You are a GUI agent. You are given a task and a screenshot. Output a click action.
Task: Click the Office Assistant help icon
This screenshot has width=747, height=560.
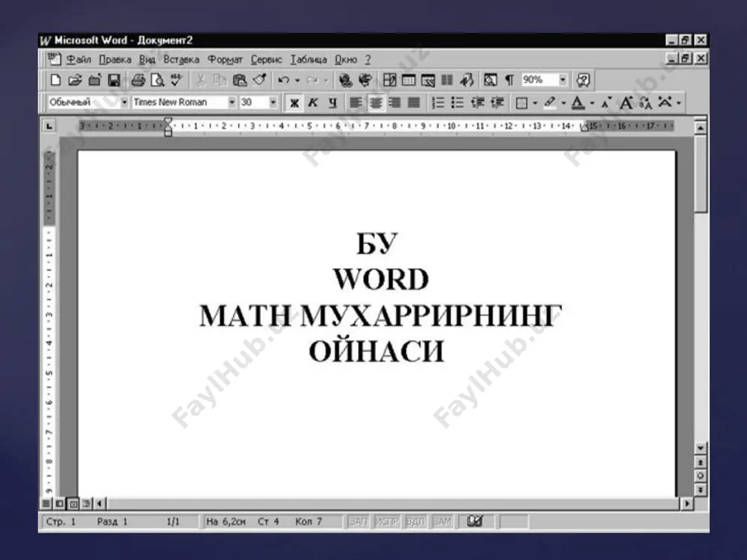pos(583,80)
